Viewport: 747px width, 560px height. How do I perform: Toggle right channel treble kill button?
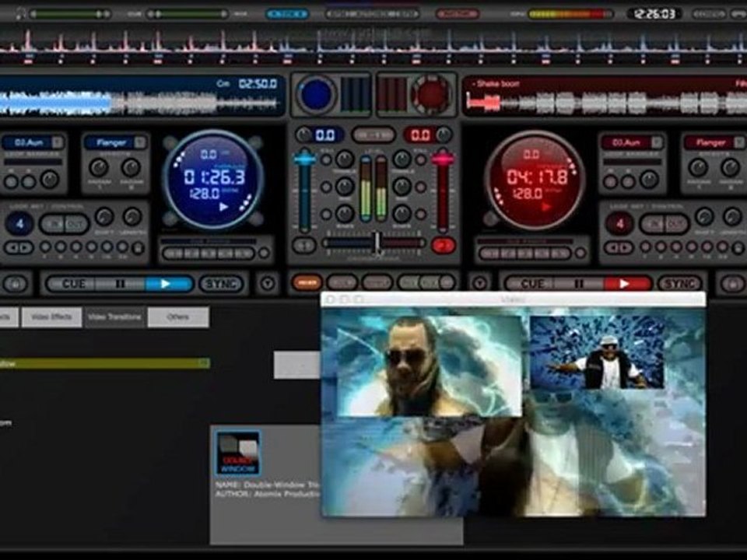[421, 159]
